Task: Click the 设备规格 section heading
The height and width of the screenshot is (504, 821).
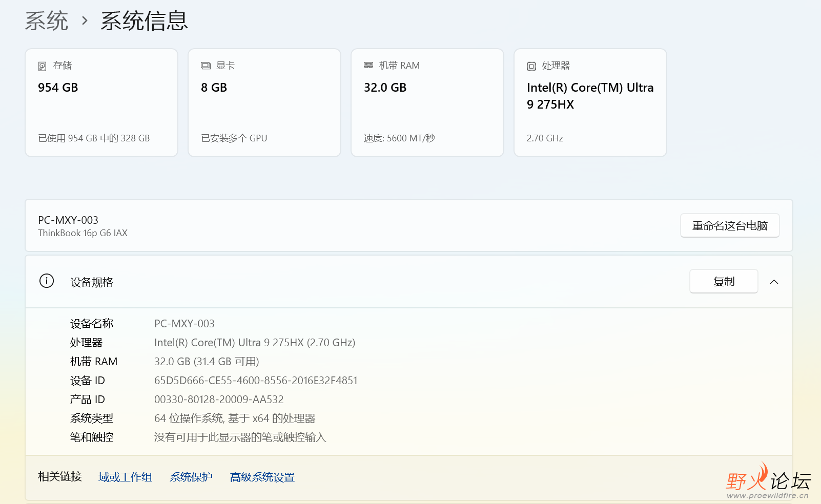Action: tap(92, 282)
